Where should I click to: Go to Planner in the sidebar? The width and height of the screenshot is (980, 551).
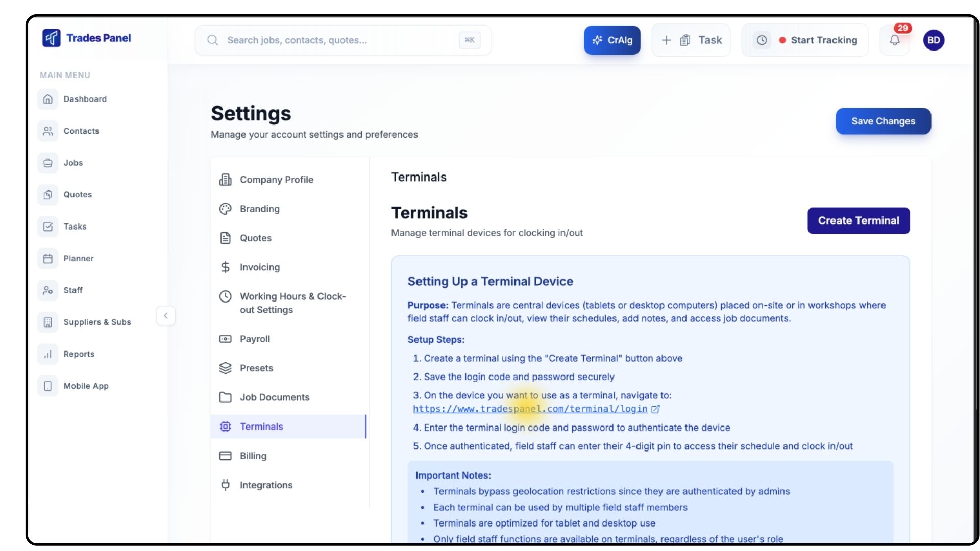click(x=79, y=259)
